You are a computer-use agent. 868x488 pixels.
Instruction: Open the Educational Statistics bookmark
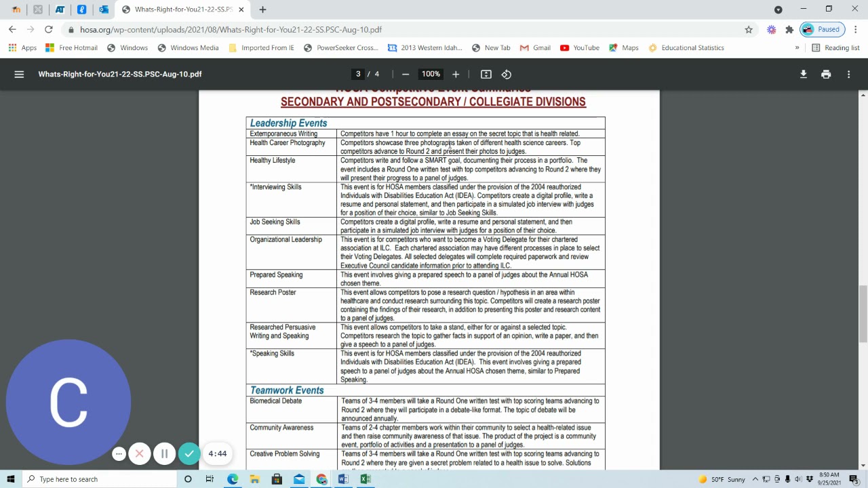pyautogui.click(x=686, y=48)
